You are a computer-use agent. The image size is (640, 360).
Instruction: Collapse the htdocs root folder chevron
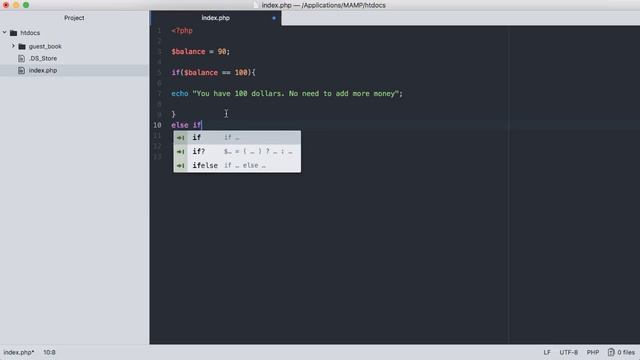tap(5, 32)
